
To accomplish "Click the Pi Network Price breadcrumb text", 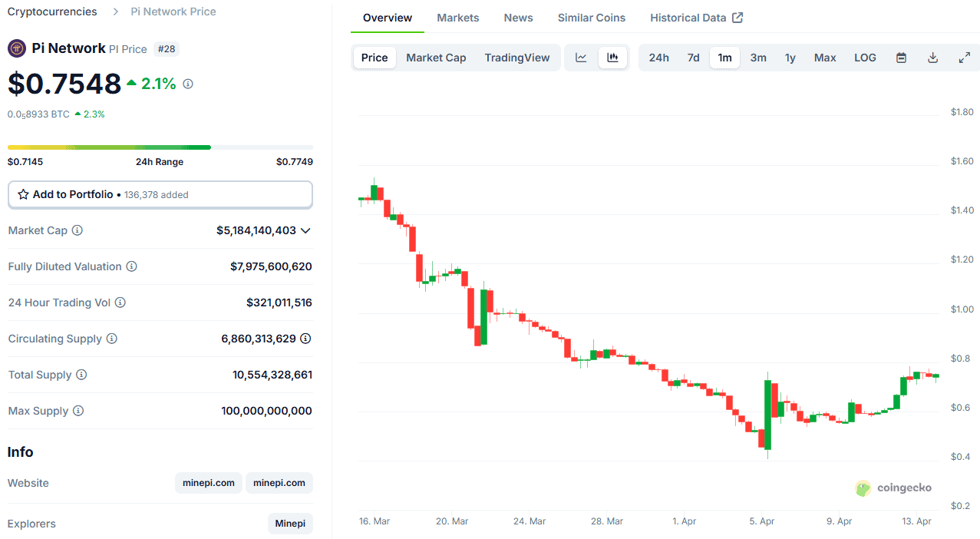I will (x=173, y=12).
